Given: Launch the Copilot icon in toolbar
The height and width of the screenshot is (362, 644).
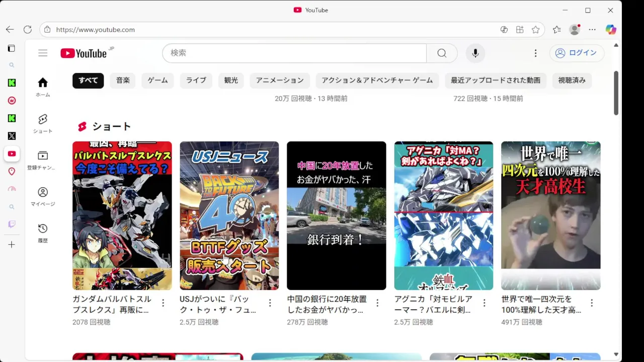Looking at the screenshot, I should click(x=611, y=30).
